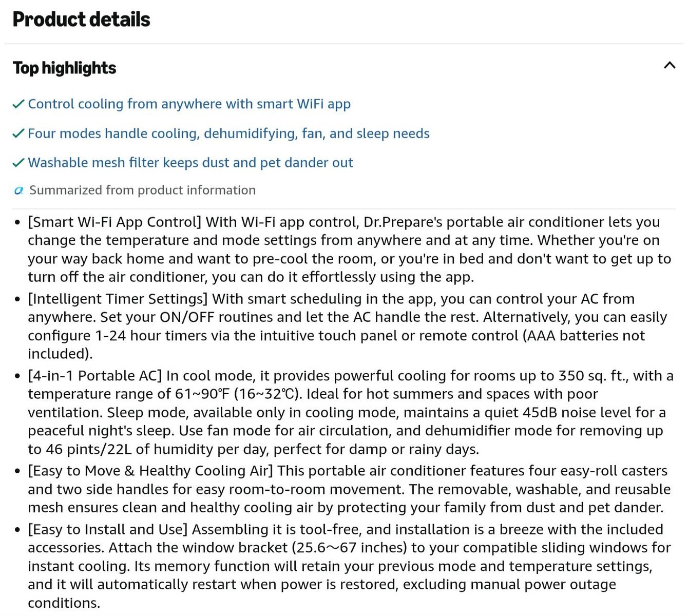Click bullet dot before Smart Wi-Fi App Control
Image resolution: width=688 pixels, height=616 pixels.
(x=17, y=223)
